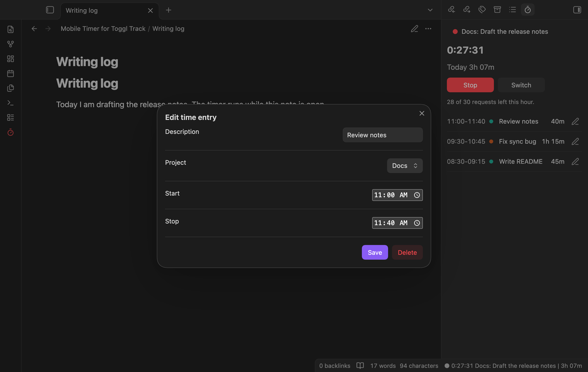Click the 17 words status text
This screenshot has height=372, width=588.
[383, 366]
